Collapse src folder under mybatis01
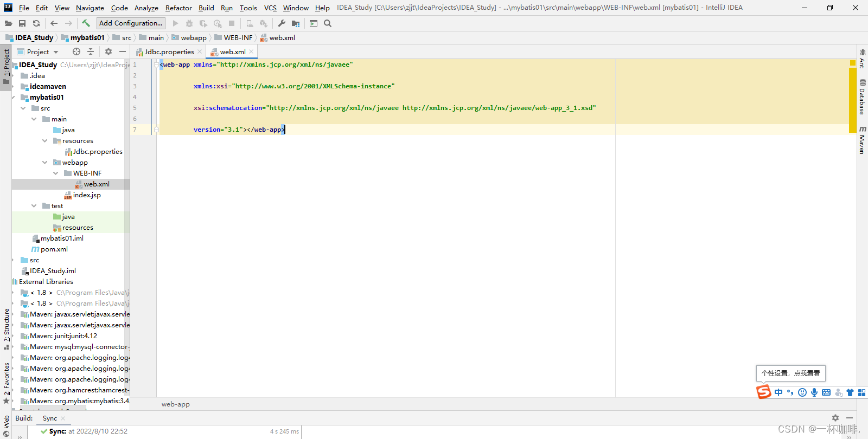868x439 pixels. coord(23,108)
